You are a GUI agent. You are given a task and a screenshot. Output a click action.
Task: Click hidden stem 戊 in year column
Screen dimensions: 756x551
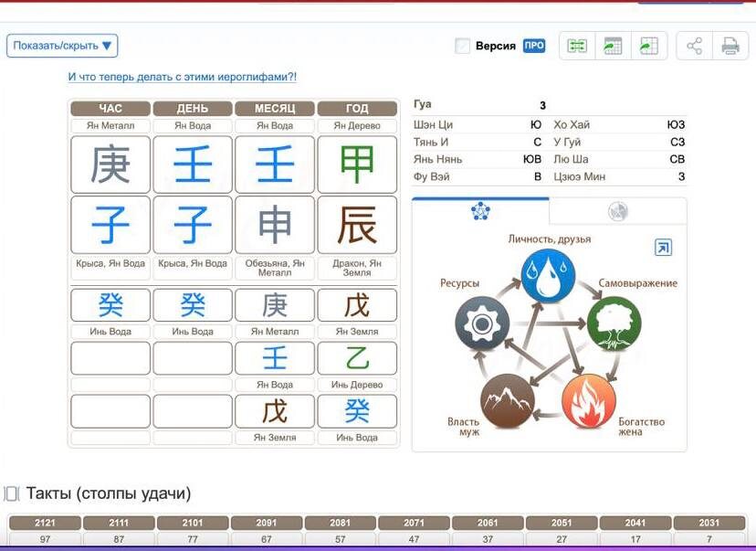357,305
